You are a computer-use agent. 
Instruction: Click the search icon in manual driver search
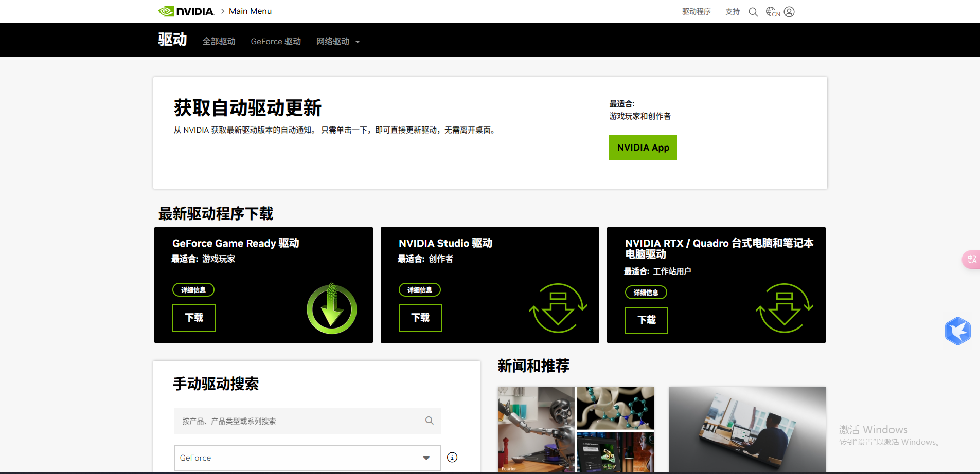[x=429, y=421]
